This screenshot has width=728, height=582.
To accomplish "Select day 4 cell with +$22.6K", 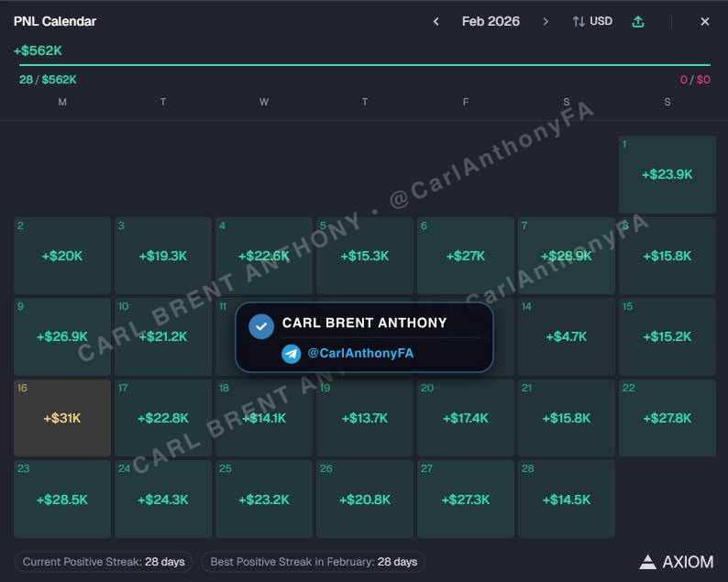I will tap(264, 256).
